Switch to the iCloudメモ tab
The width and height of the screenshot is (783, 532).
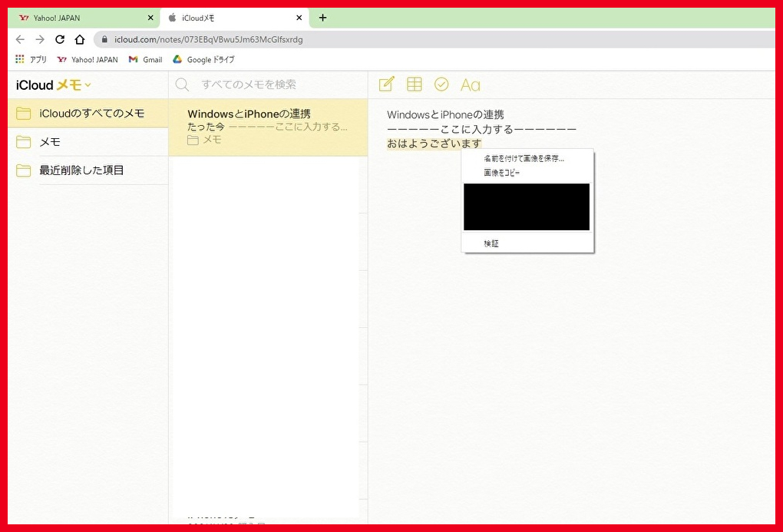[235, 18]
